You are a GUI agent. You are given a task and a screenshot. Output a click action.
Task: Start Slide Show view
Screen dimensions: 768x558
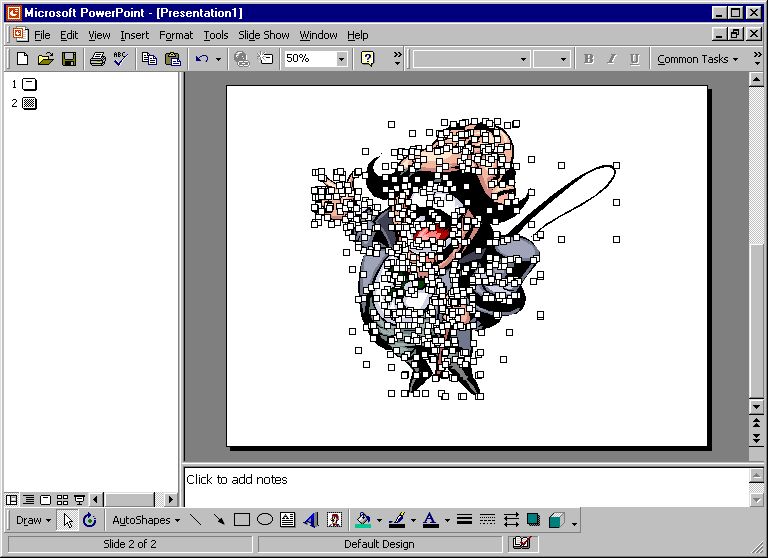pos(79,500)
